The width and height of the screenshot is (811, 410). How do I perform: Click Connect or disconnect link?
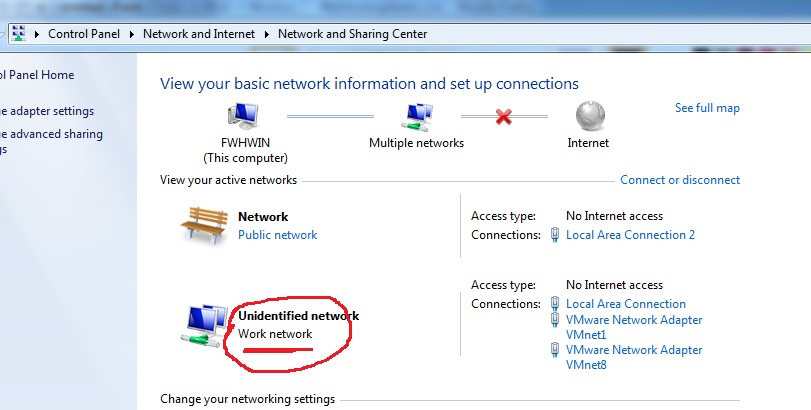click(x=680, y=180)
